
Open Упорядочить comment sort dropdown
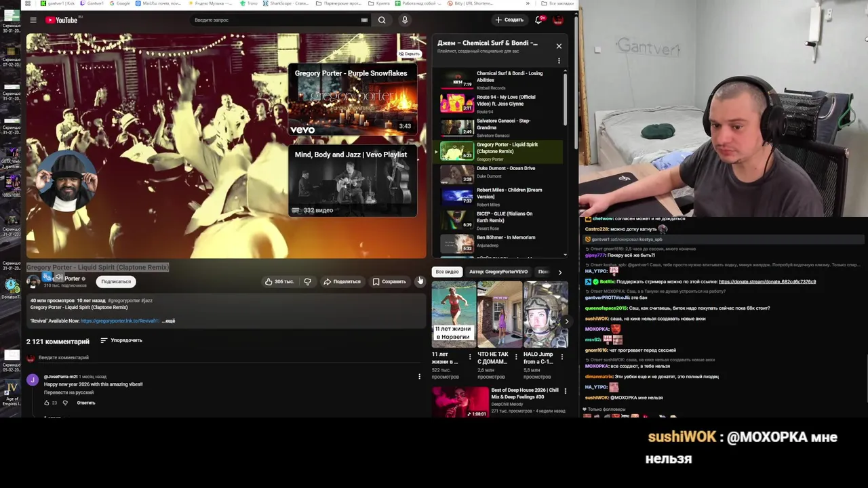[x=121, y=340]
